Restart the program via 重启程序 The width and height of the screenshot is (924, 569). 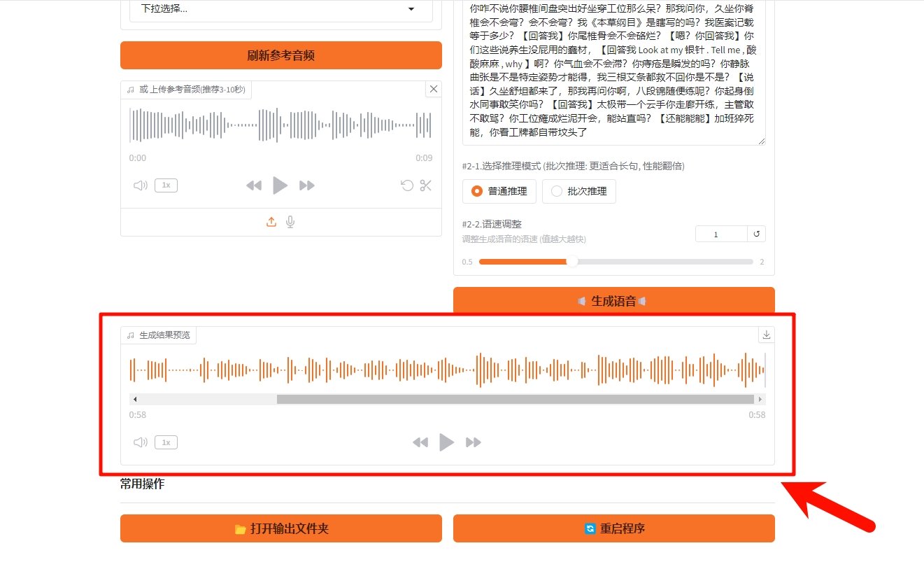point(613,528)
